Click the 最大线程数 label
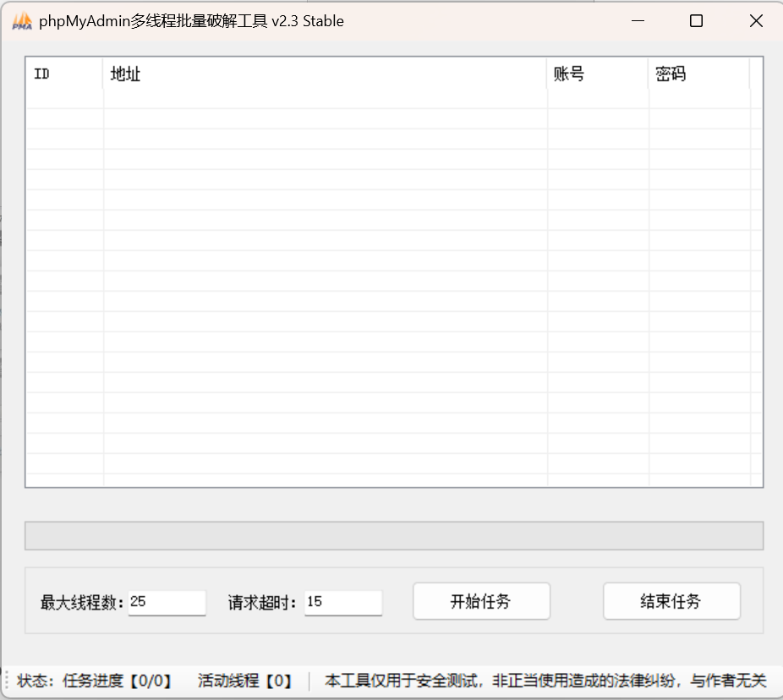 click(x=82, y=603)
